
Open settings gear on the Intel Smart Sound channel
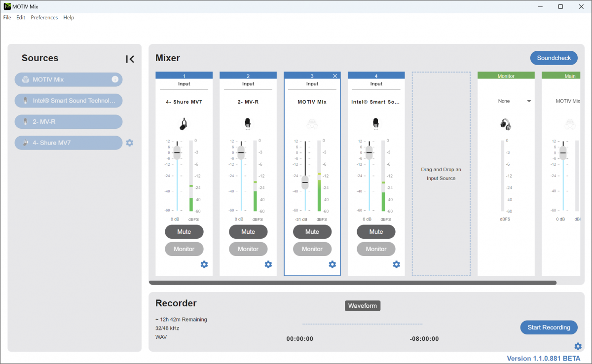tap(396, 264)
